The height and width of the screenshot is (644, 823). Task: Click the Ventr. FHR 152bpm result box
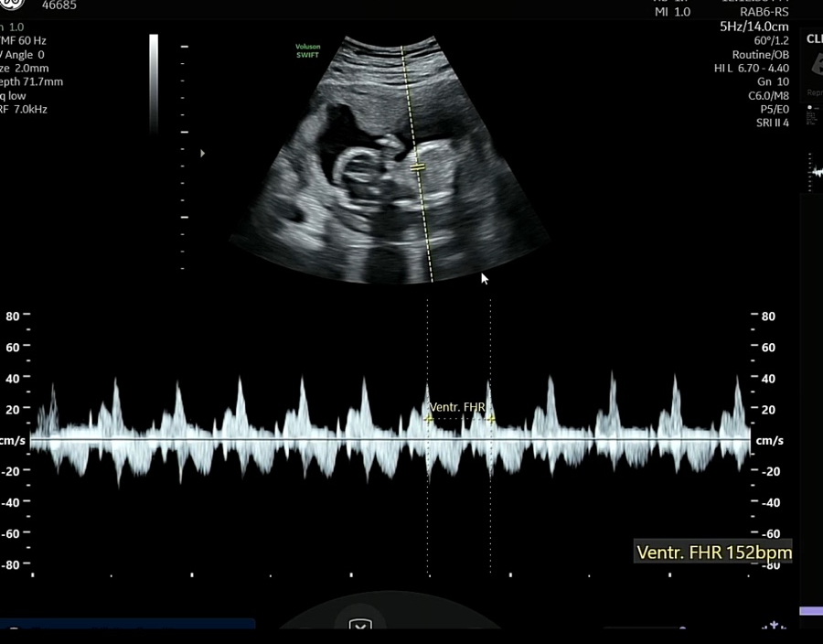(x=713, y=552)
